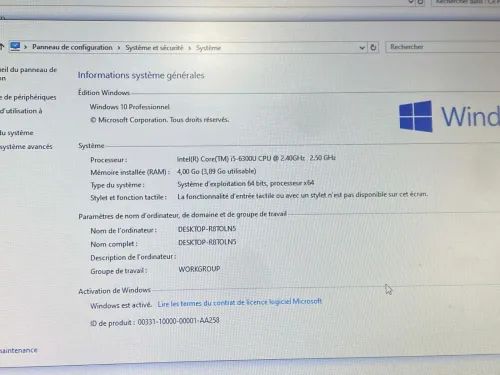
Task: Click the Groupe de travail label
Action: point(119,271)
